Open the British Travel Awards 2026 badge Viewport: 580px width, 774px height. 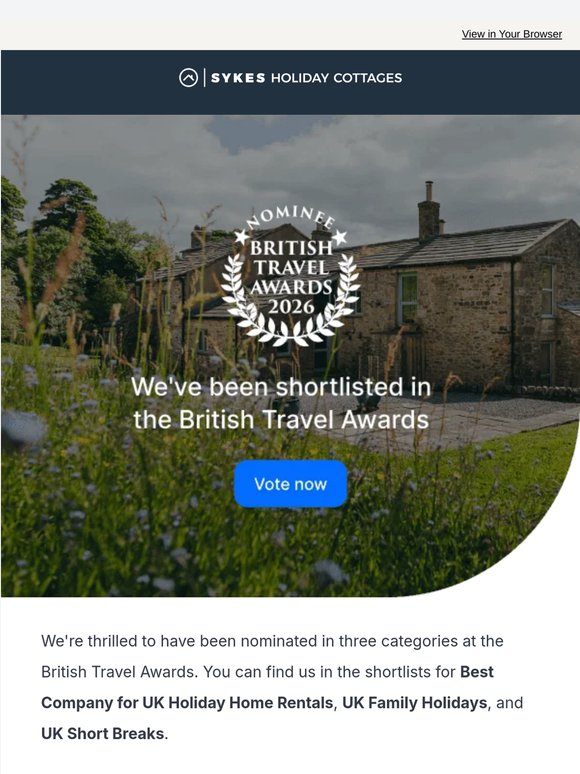290,275
